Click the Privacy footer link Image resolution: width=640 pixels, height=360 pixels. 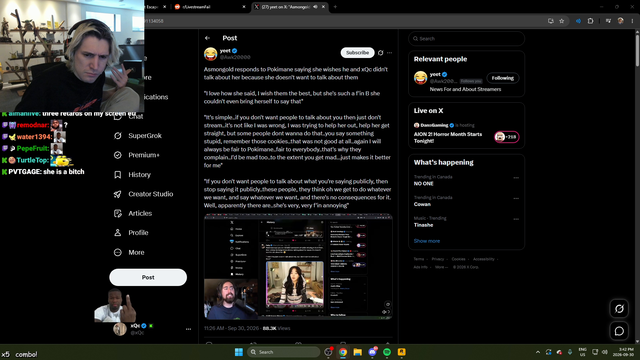click(x=438, y=259)
